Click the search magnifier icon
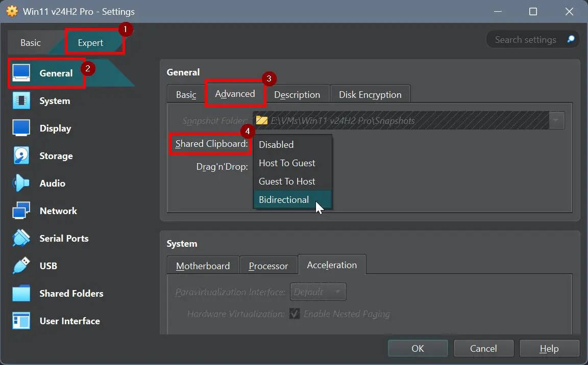This screenshot has height=365, width=588. (x=571, y=39)
